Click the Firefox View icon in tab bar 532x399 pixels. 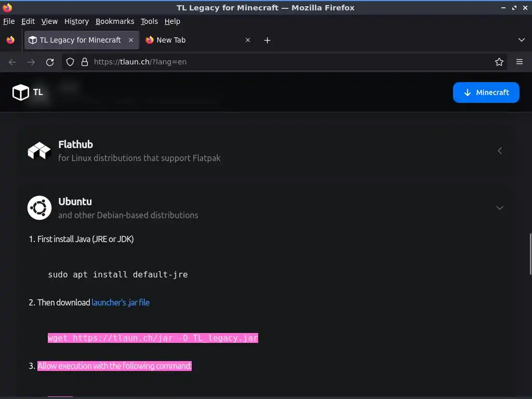click(x=10, y=40)
